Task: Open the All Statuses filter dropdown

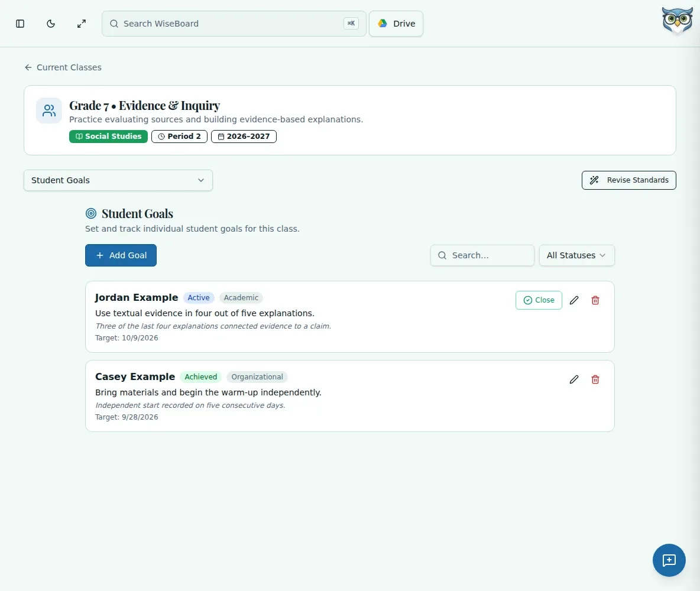Action: [x=577, y=255]
